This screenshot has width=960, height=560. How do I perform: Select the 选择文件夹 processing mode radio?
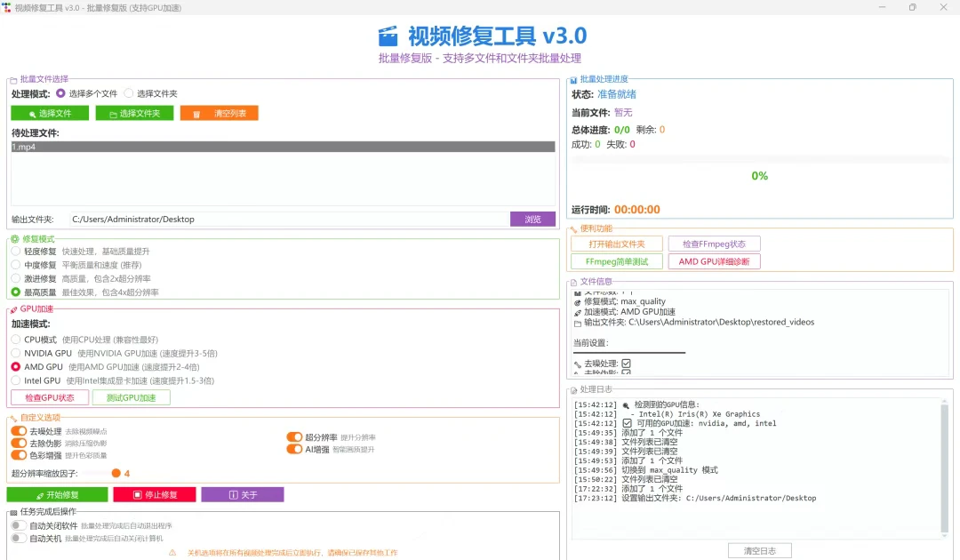coord(129,93)
